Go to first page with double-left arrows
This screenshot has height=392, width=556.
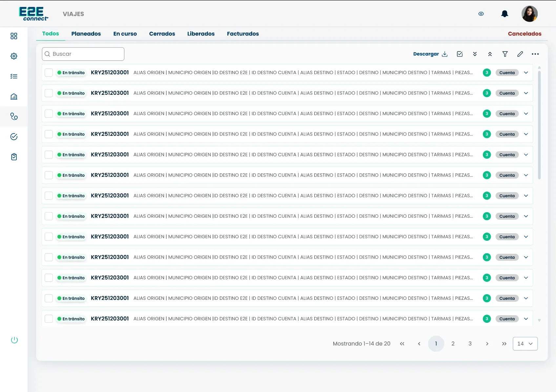402,344
